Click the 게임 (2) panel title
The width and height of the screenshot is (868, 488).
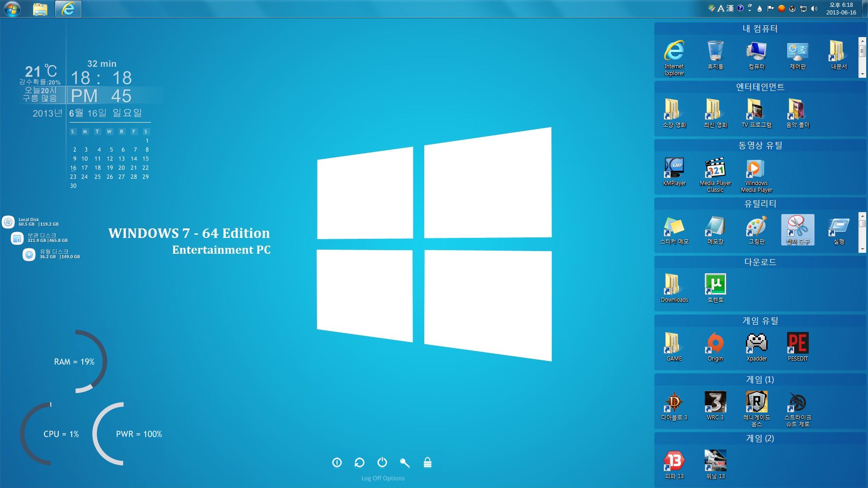click(760, 438)
